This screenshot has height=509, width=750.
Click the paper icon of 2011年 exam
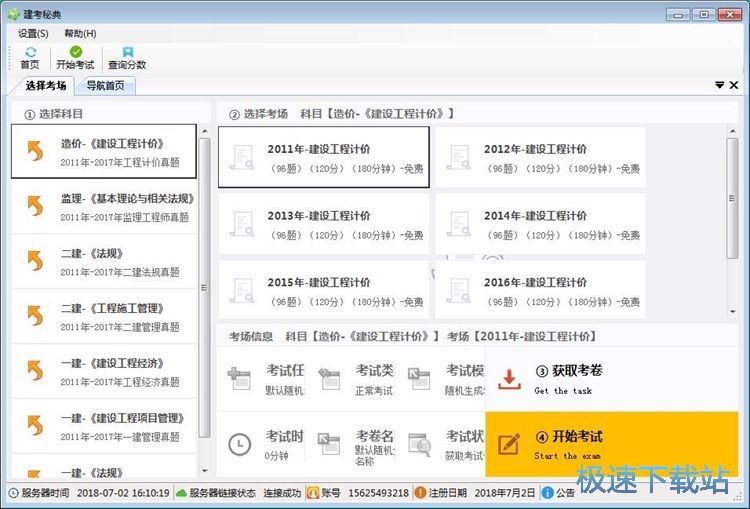242,157
